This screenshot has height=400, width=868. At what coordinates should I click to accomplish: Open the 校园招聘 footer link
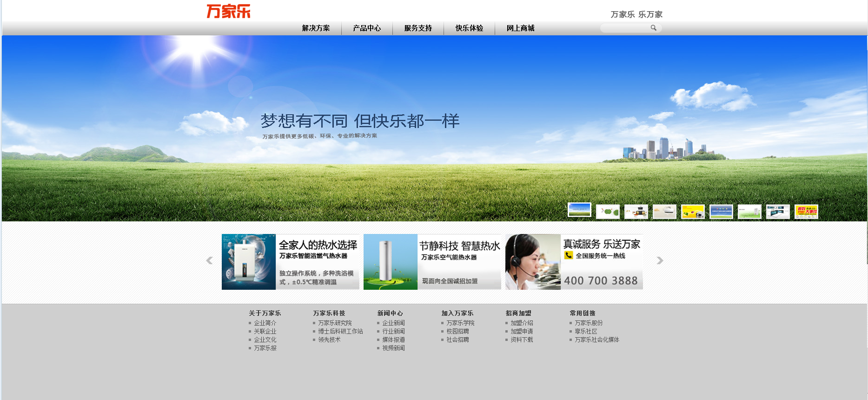(457, 331)
